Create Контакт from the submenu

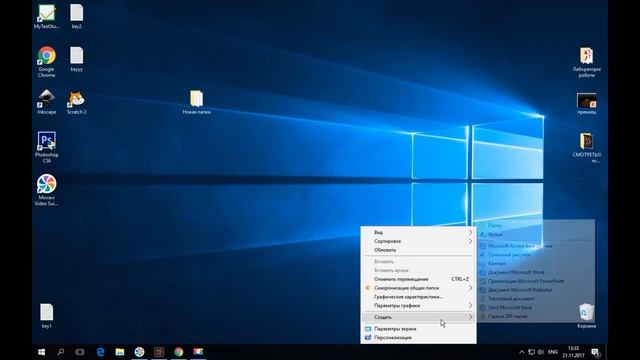tap(536, 263)
